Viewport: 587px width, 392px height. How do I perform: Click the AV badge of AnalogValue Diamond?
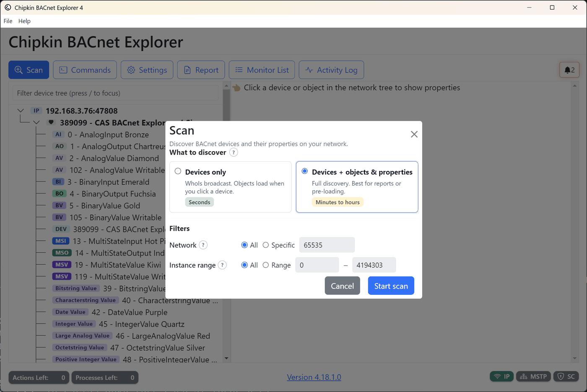59,158
